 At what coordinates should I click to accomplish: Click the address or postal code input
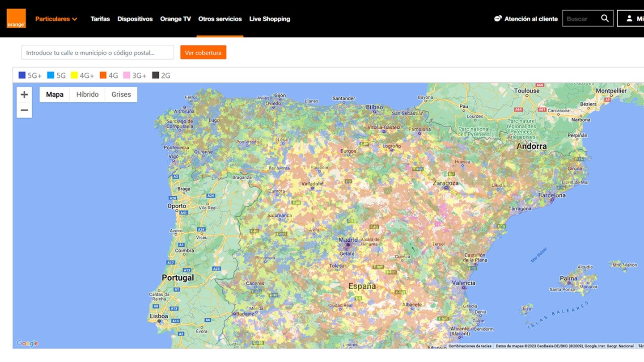coord(97,52)
